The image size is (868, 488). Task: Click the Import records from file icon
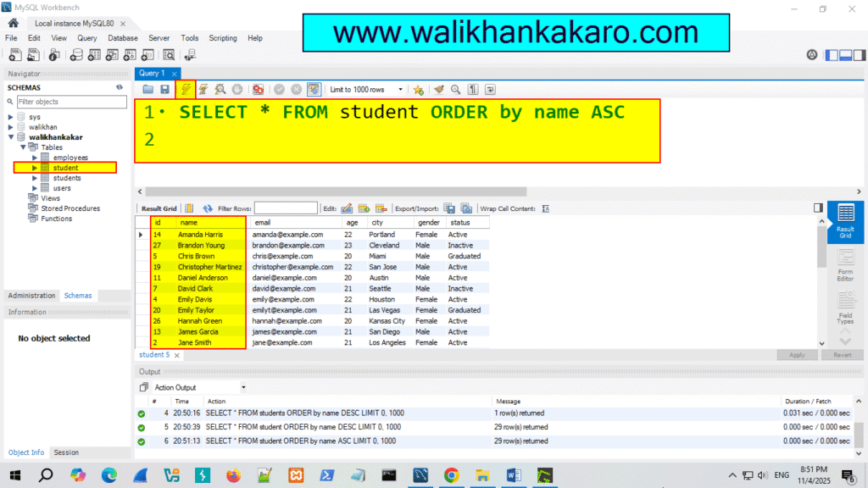point(466,208)
